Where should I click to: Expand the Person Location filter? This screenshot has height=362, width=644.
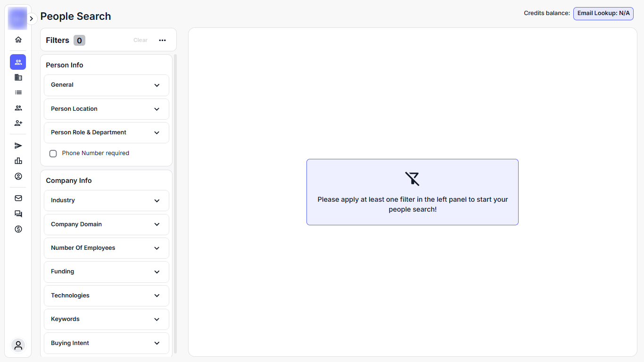tap(107, 109)
